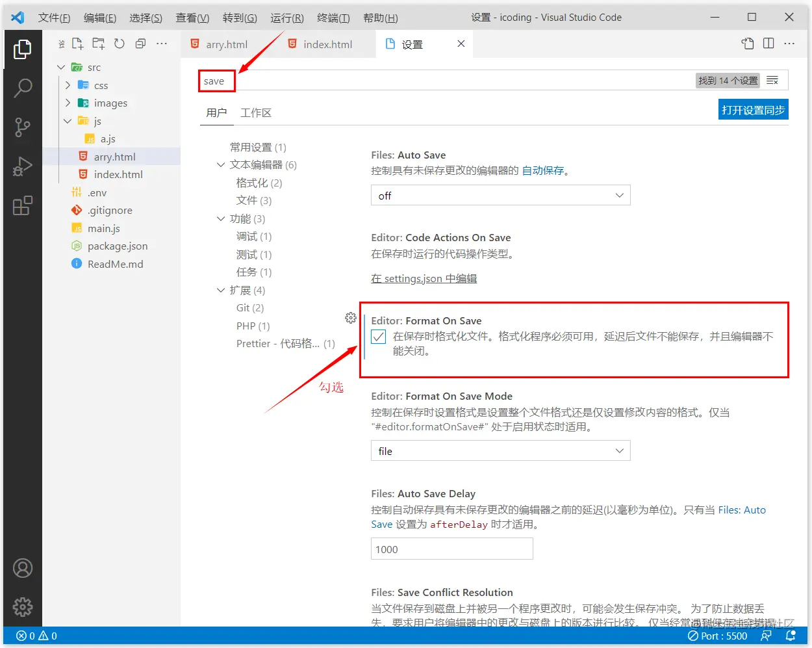The width and height of the screenshot is (812, 648).
Task: Expand the css folder
Action: [68, 85]
